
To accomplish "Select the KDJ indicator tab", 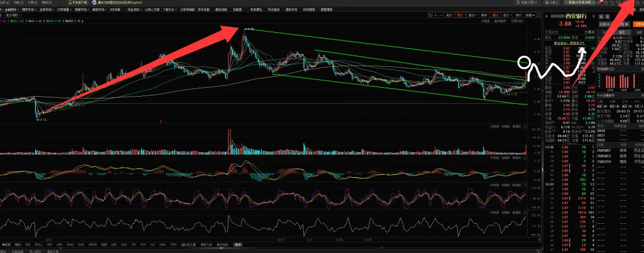I will 18,245.
